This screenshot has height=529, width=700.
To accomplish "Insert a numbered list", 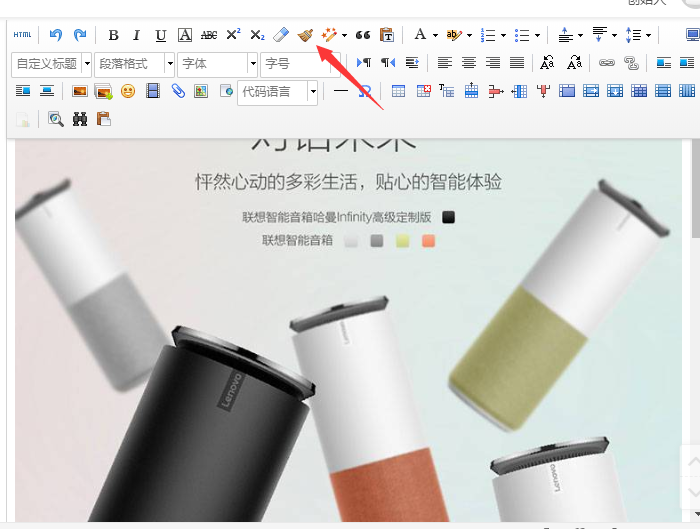I will [x=488, y=35].
